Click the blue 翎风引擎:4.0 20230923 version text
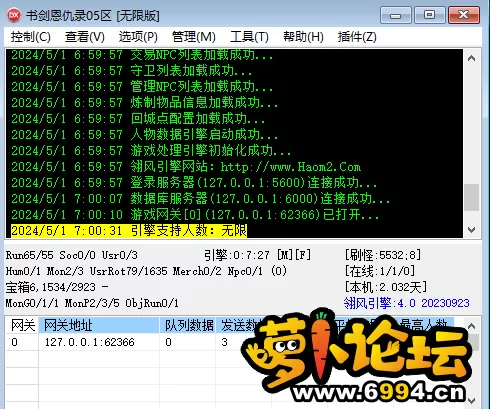Image resolution: width=490 pixels, height=409 pixels. coord(407,303)
